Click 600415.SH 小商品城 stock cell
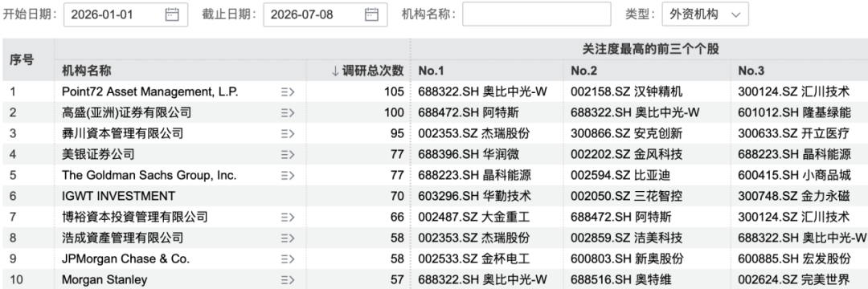Screen dimensions: 868x289 tap(794, 175)
